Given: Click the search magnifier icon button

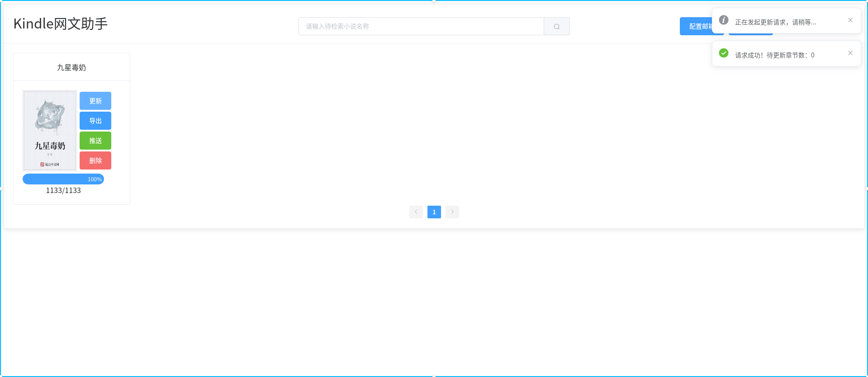Looking at the screenshot, I should click(556, 26).
